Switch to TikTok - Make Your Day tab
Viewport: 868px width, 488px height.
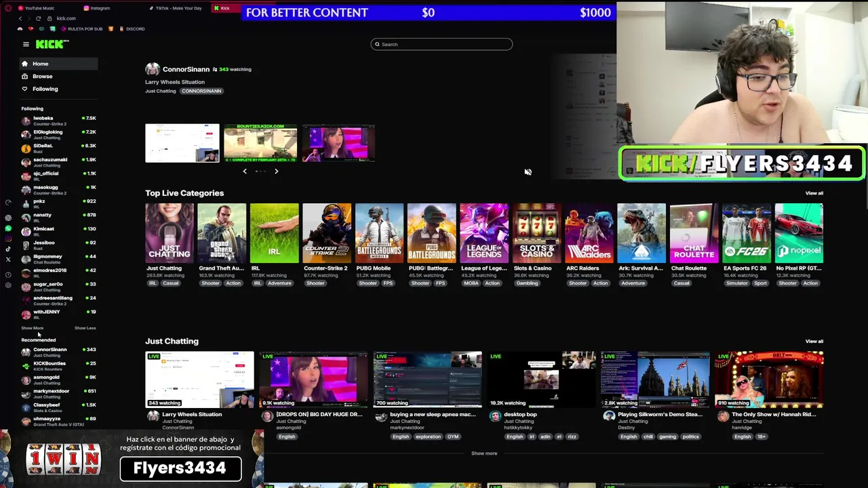[x=178, y=8]
